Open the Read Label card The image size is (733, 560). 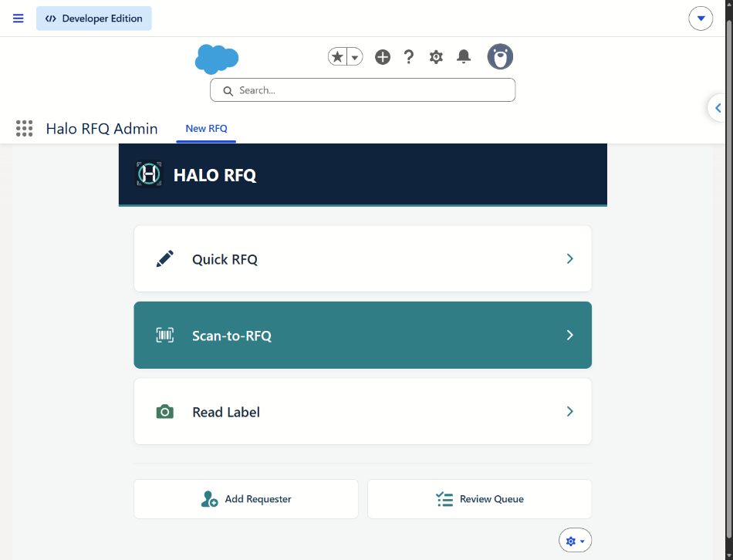point(363,411)
